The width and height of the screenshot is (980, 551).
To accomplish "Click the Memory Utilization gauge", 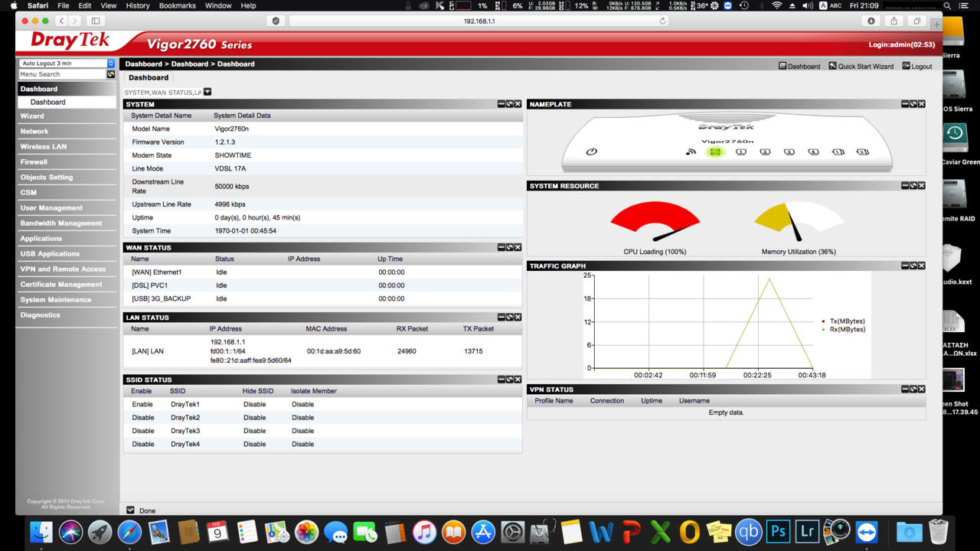I will pyautogui.click(x=799, y=222).
